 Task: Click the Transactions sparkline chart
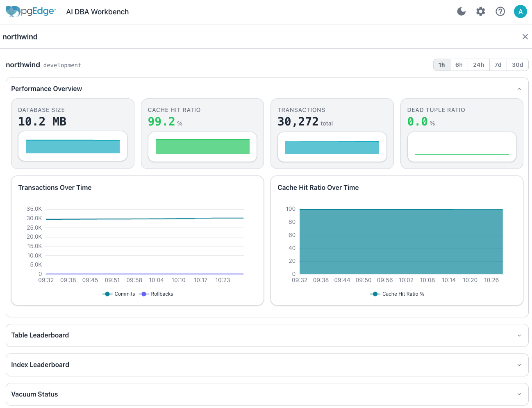coord(332,147)
